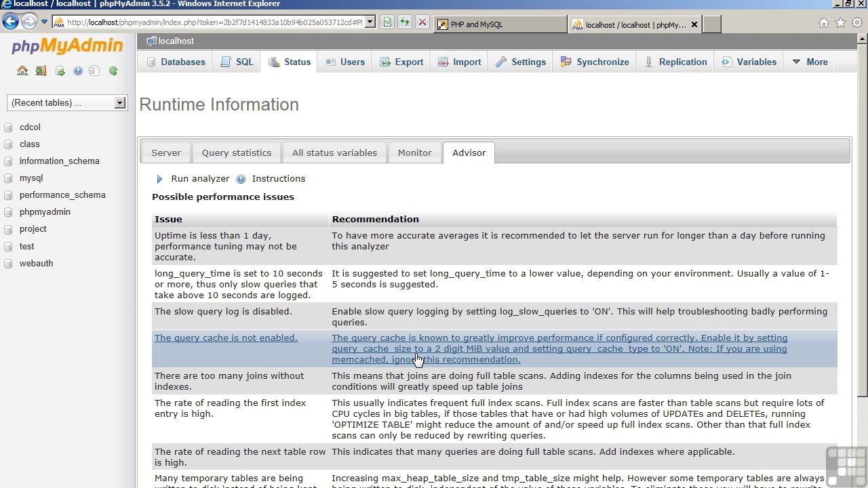The image size is (868, 488).
Task: Open the class database
Action: coord(29,144)
